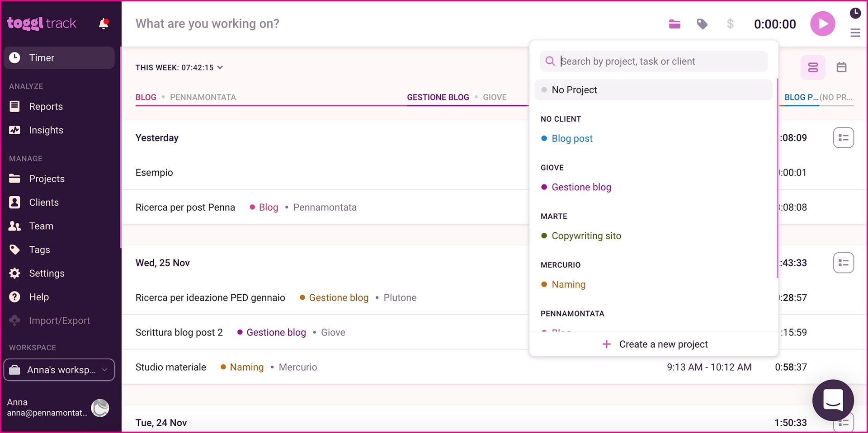Image resolution: width=868 pixels, height=433 pixels.
Task: Open Reports in the sidebar
Action: click(46, 107)
